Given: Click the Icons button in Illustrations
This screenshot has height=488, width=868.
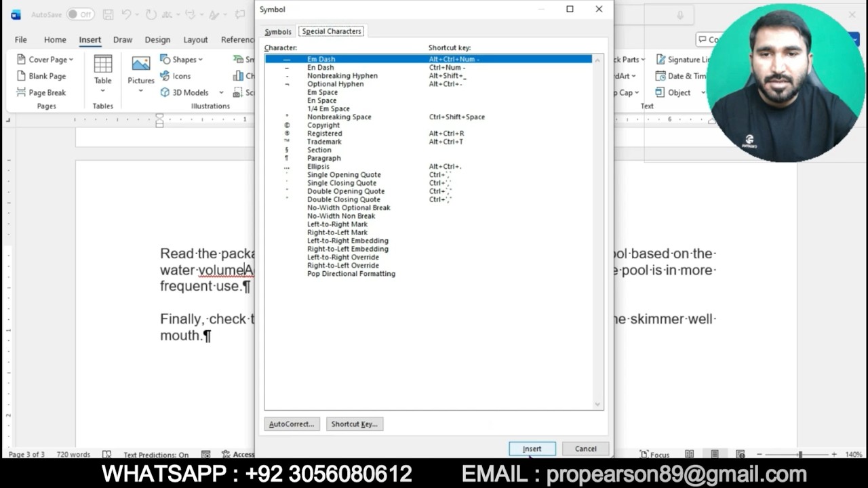Looking at the screenshot, I should 176,76.
